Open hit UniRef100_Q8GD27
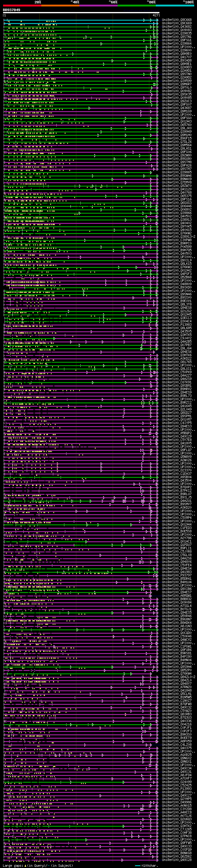 point(176,413)
